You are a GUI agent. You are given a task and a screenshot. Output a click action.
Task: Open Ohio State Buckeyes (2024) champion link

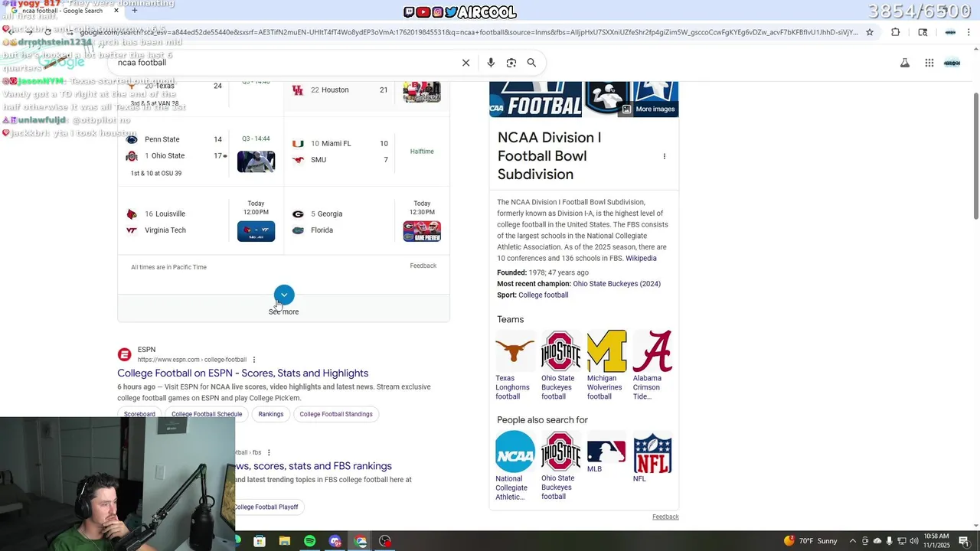tap(617, 284)
